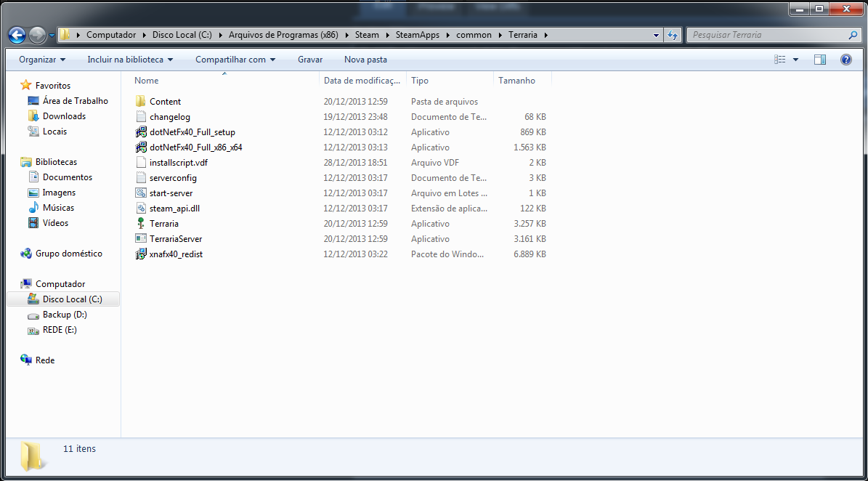868x481 pixels.
Task: Select the dotNetFx40_Full_setup installer icon
Action: coord(141,132)
